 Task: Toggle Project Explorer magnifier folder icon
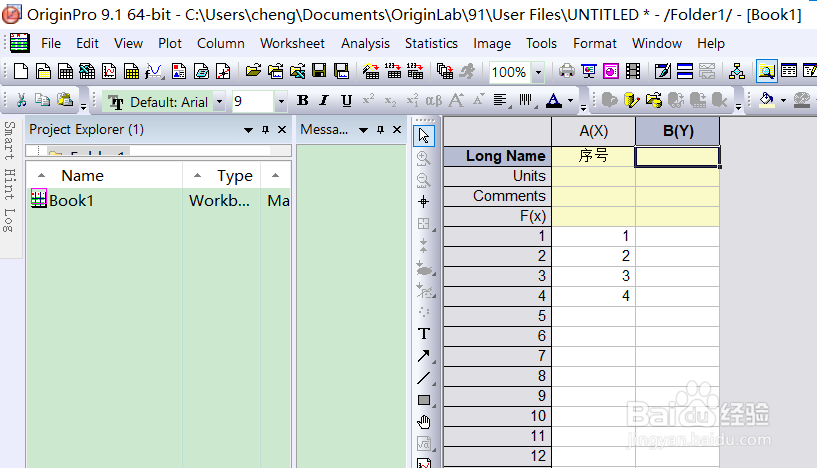(766, 71)
